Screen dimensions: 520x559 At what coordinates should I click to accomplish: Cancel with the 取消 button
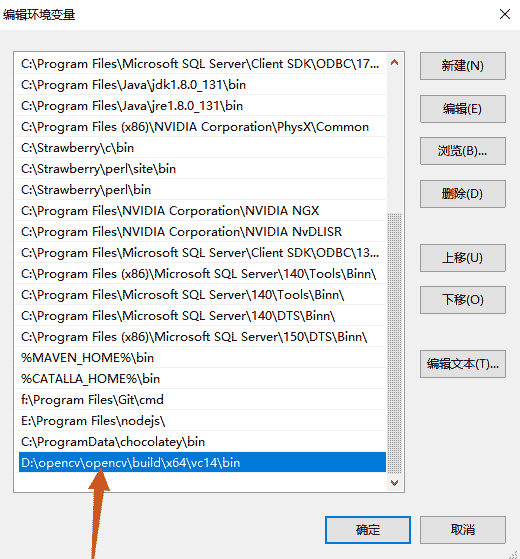pos(463,530)
